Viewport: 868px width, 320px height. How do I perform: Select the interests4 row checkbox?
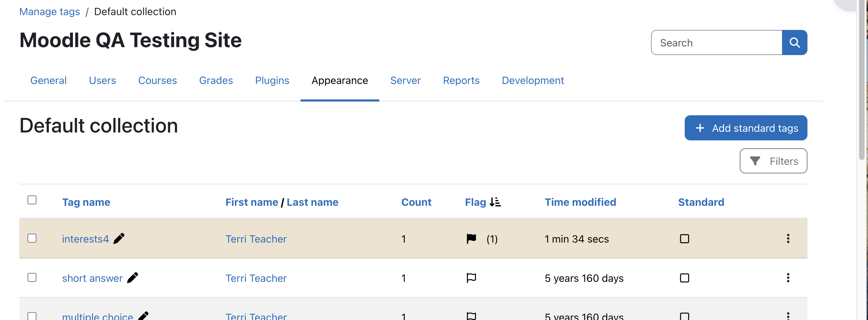(x=32, y=238)
